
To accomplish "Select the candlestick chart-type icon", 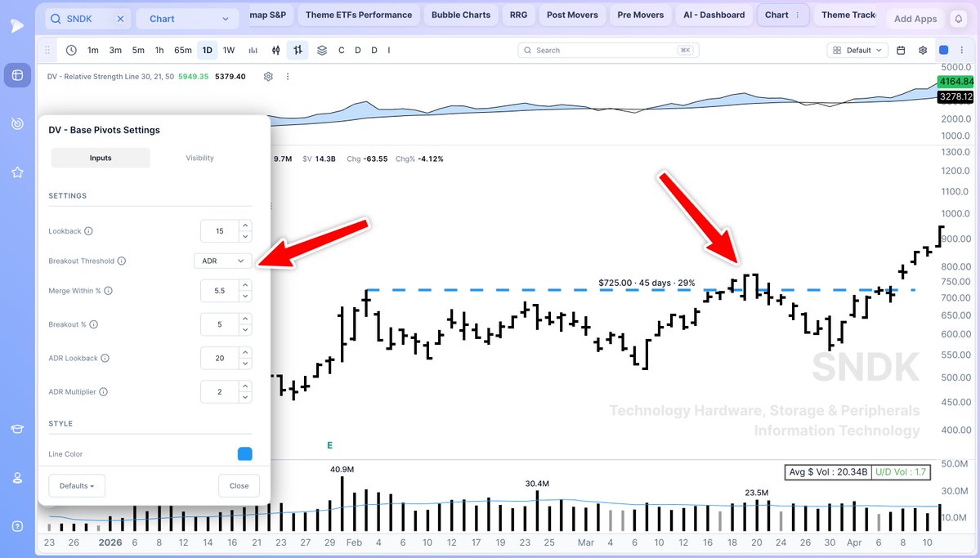I will [x=275, y=50].
